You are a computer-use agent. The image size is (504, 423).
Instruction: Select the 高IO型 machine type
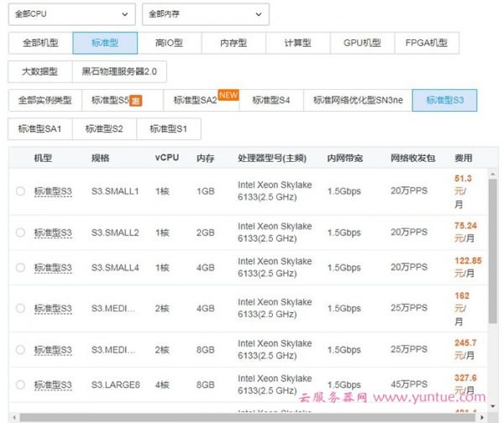[x=169, y=44]
